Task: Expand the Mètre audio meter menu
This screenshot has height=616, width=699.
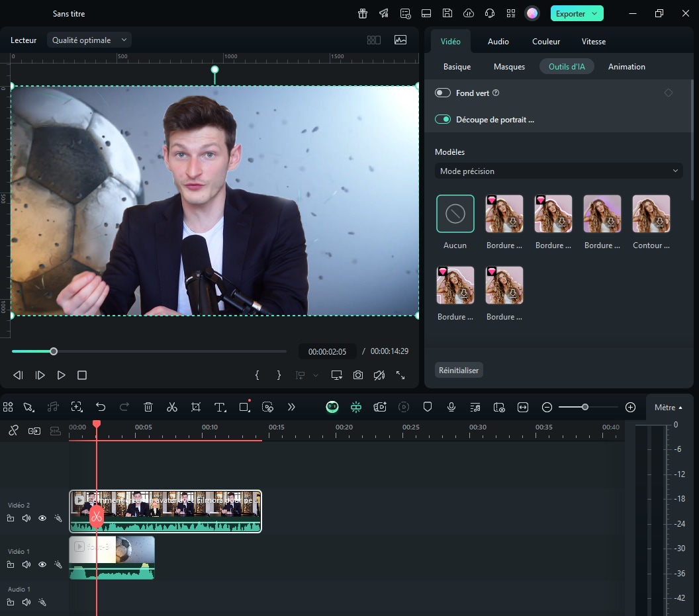Action: 669,408
